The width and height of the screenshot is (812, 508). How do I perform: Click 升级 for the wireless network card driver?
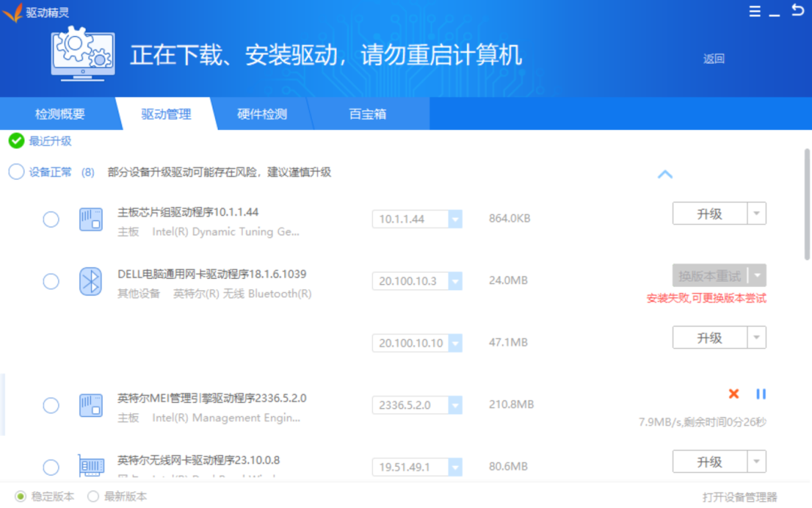tap(710, 461)
